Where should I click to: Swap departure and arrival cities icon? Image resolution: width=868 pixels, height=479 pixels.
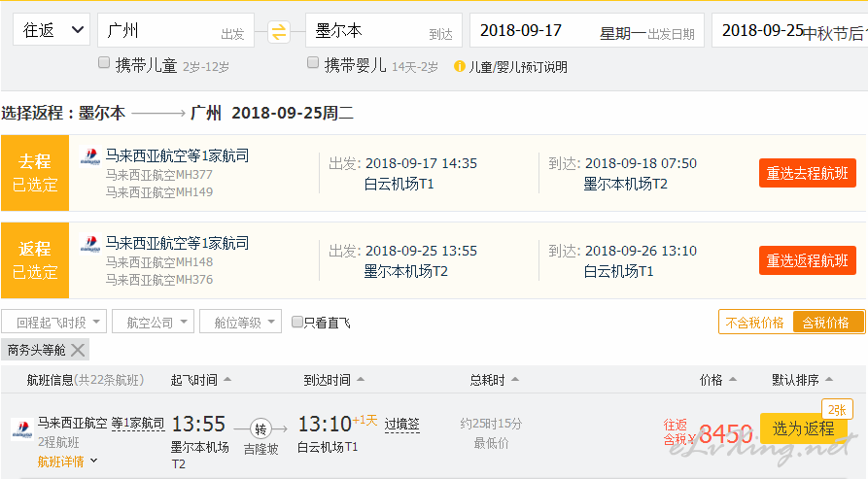pyautogui.click(x=278, y=31)
